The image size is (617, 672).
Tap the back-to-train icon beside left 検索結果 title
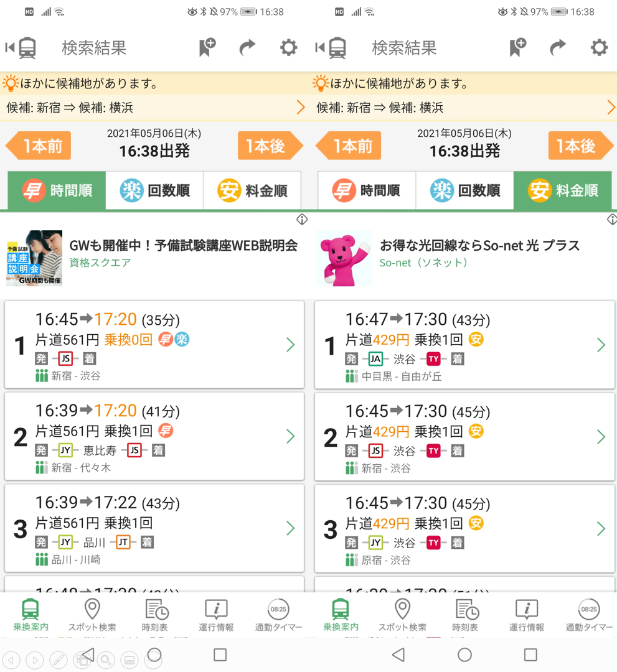coord(21,47)
